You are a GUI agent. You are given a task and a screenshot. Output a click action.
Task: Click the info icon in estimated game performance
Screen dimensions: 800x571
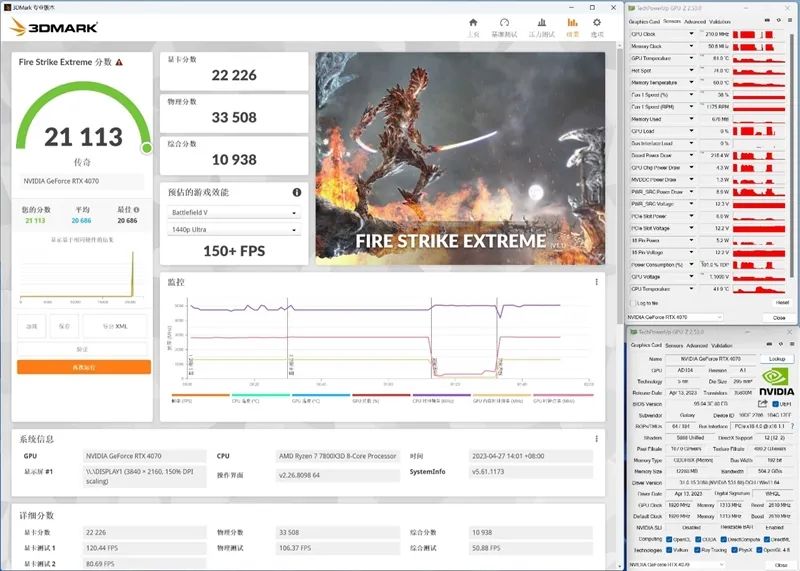point(296,192)
